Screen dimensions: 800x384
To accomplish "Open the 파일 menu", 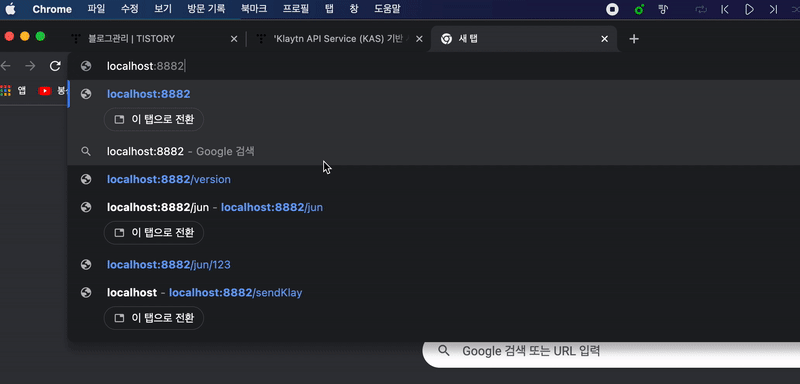I will pos(96,9).
